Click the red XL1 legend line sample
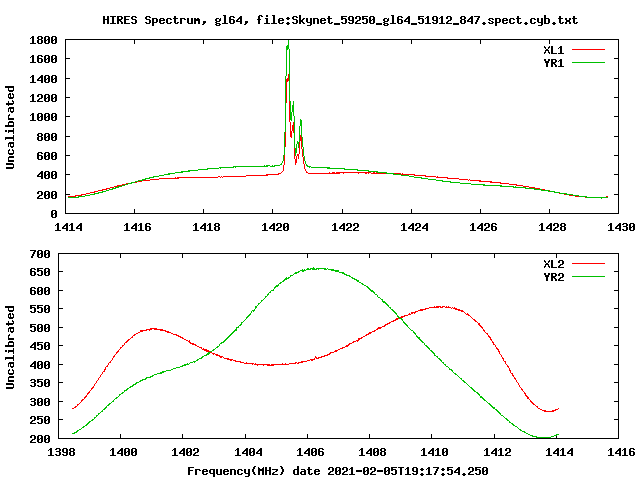The height and width of the screenshot is (480, 640). [x=588, y=50]
